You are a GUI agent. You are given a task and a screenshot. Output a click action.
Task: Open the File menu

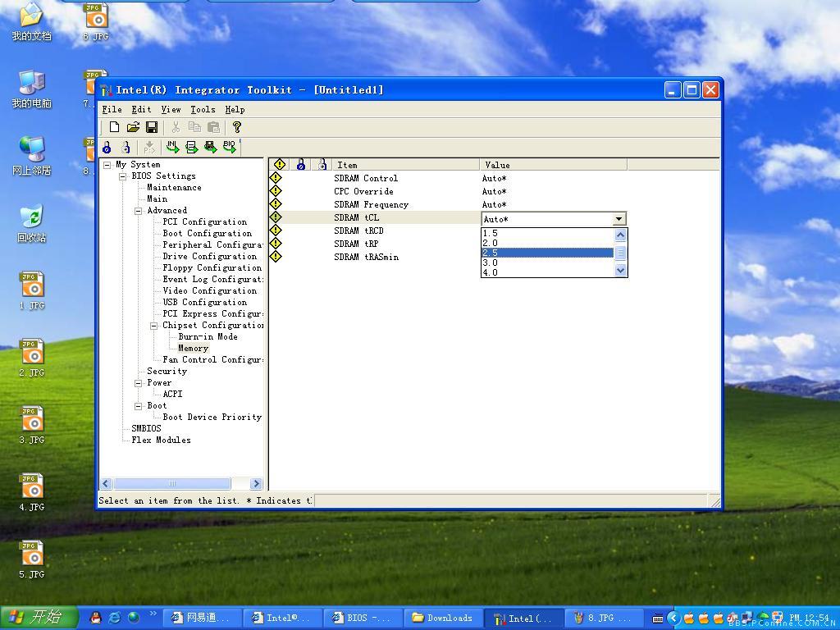(112, 109)
